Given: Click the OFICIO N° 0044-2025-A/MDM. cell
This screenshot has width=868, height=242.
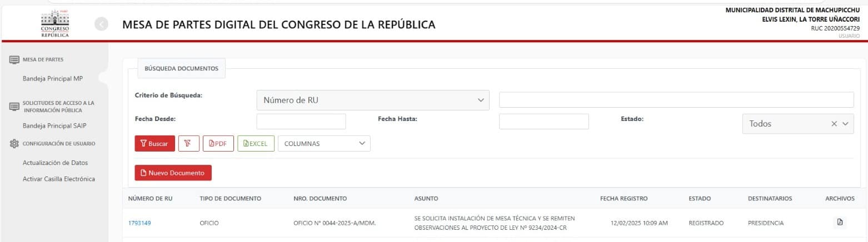Looking at the screenshot, I should tap(335, 223).
